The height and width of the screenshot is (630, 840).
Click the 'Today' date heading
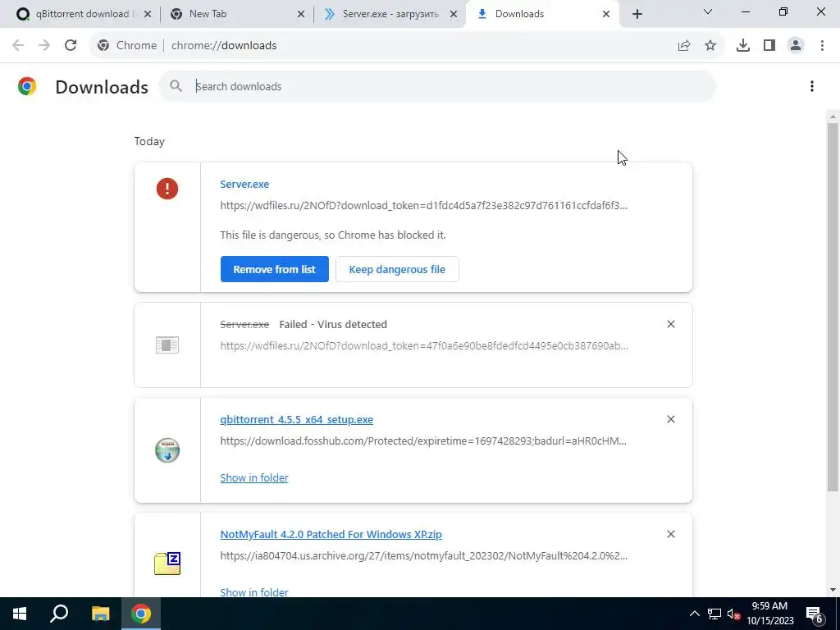pos(149,141)
